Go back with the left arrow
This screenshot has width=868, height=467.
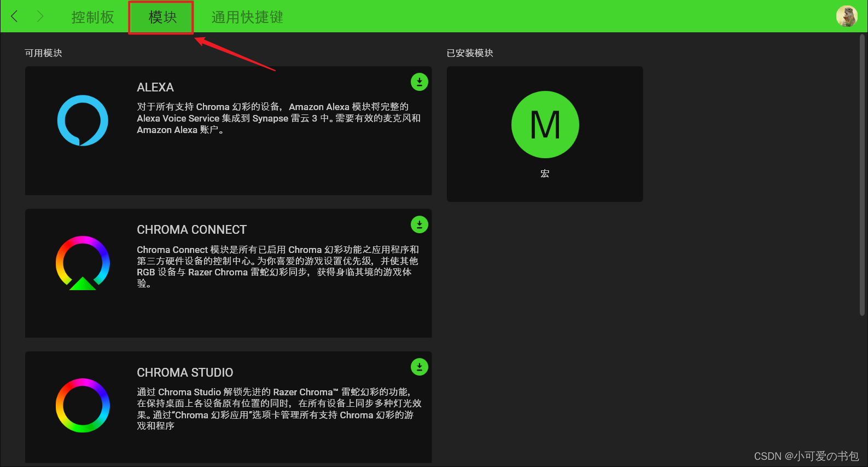14,16
